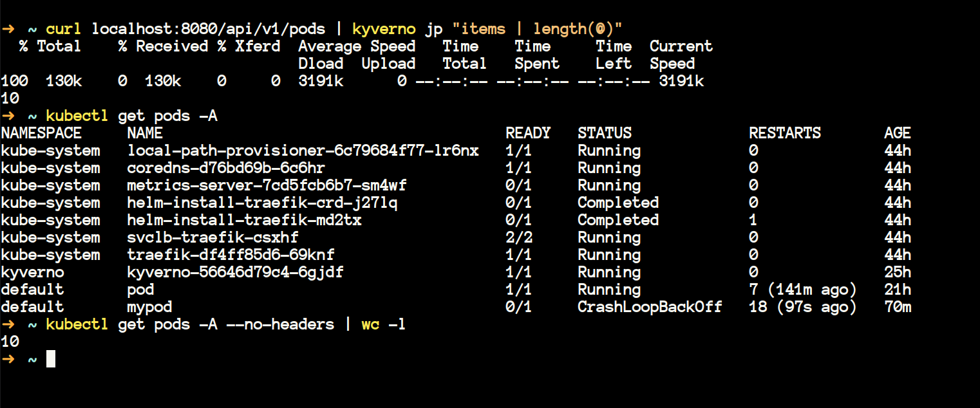The width and height of the screenshot is (980, 408).
Task: Click the % Received header in curl output
Action: point(163,46)
